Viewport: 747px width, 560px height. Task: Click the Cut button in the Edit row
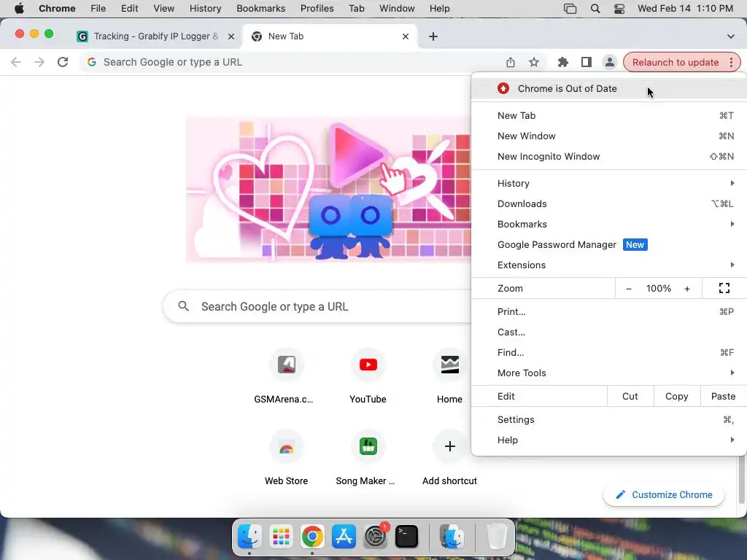630,396
